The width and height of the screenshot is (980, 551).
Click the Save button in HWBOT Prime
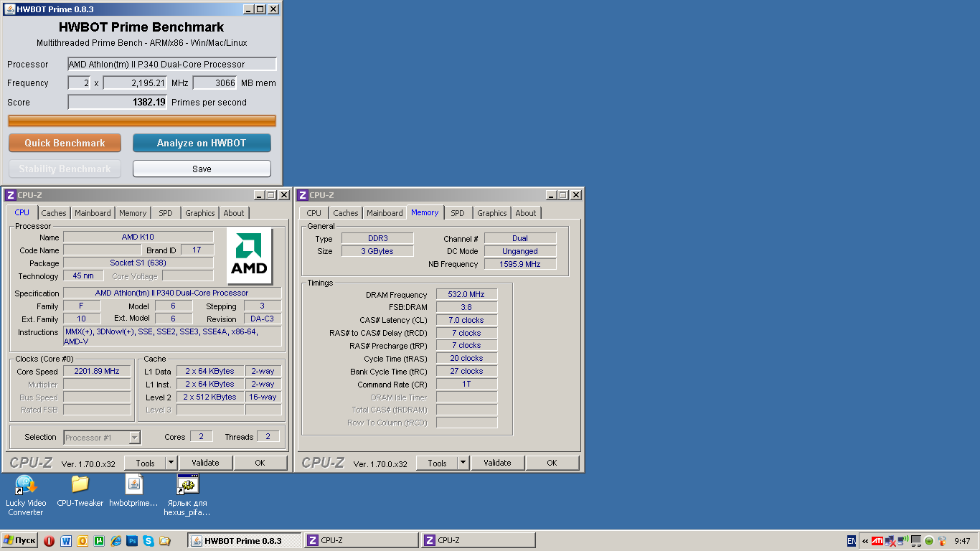pos(202,169)
